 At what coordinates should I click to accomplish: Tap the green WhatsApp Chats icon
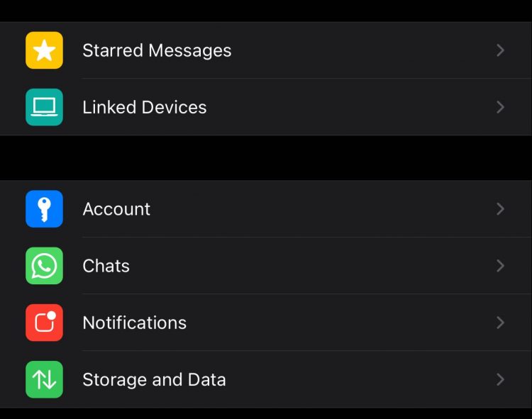coord(44,266)
